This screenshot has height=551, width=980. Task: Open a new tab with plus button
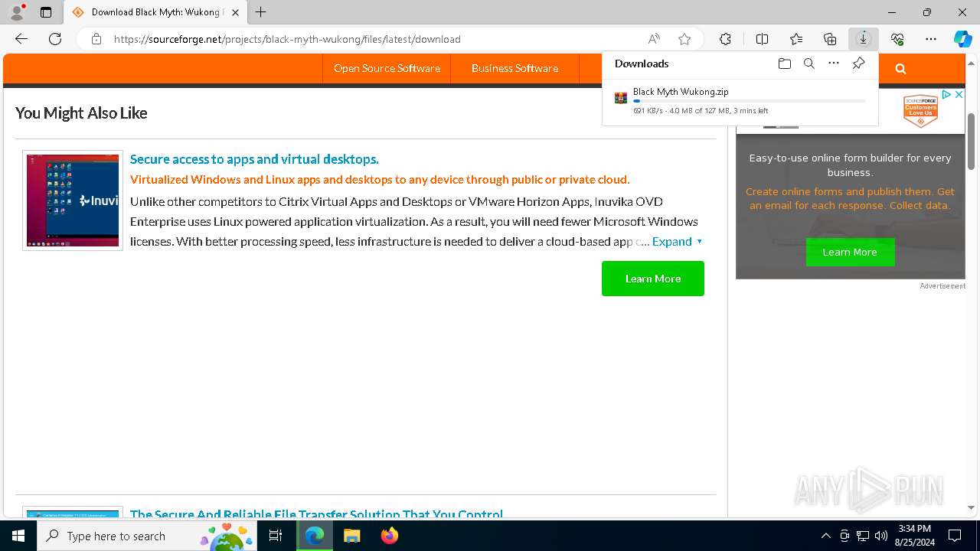coord(260,12)
